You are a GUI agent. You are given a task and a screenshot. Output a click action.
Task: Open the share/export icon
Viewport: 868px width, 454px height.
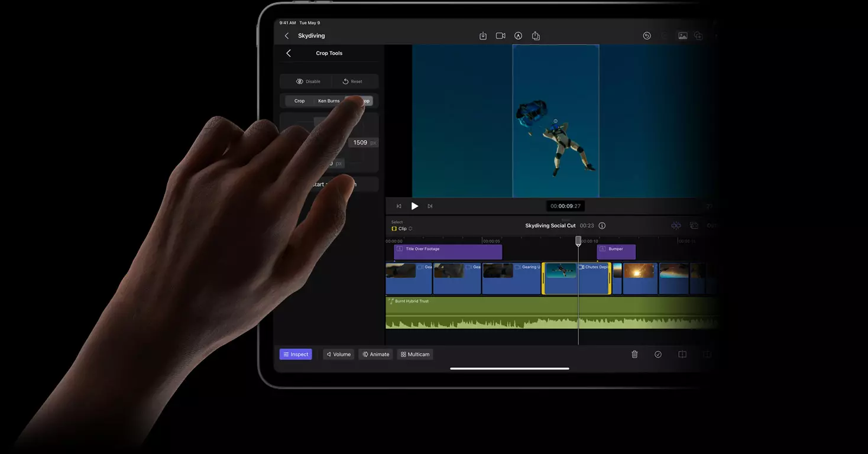point(536,36)
